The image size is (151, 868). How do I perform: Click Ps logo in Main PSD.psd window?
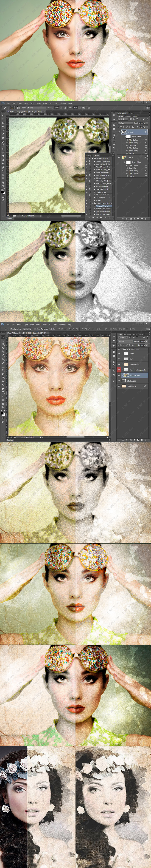coord(3,324)
